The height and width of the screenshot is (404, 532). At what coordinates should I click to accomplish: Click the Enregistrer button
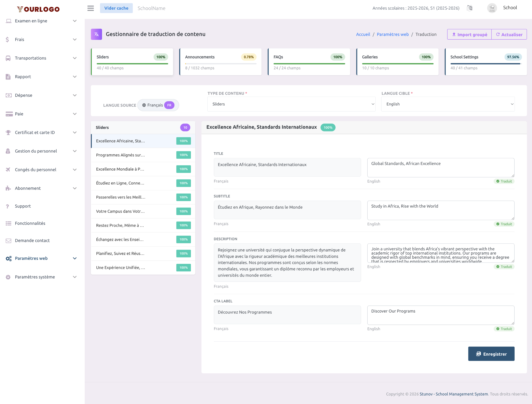coord(491,354)
